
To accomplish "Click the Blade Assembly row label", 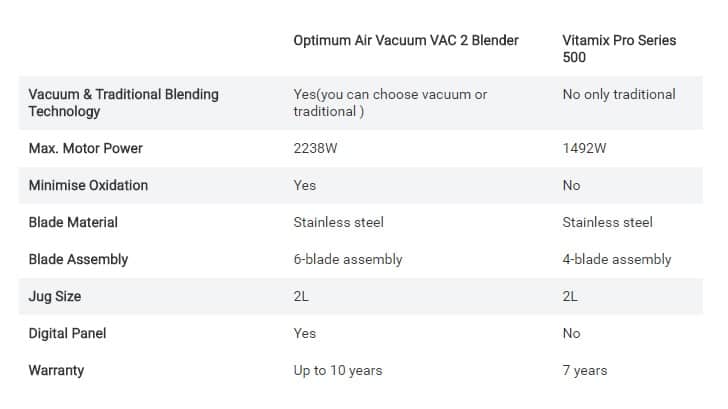I will (78, 260).
